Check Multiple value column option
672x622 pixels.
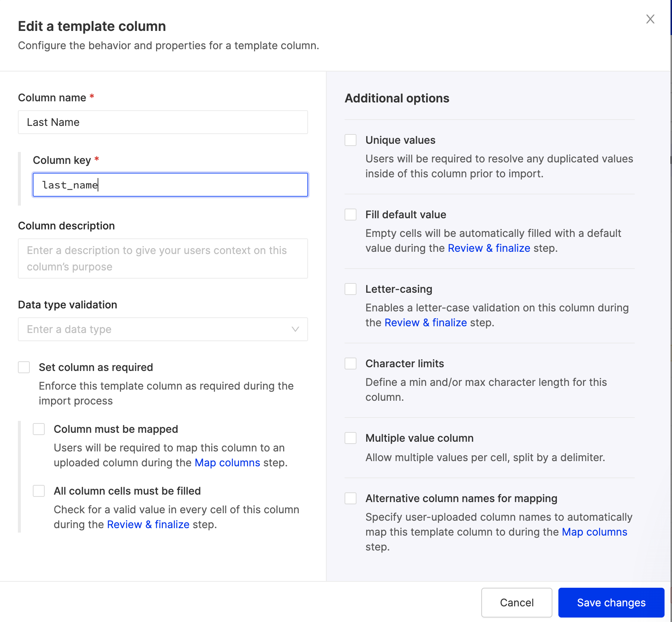tap(351, 438)
